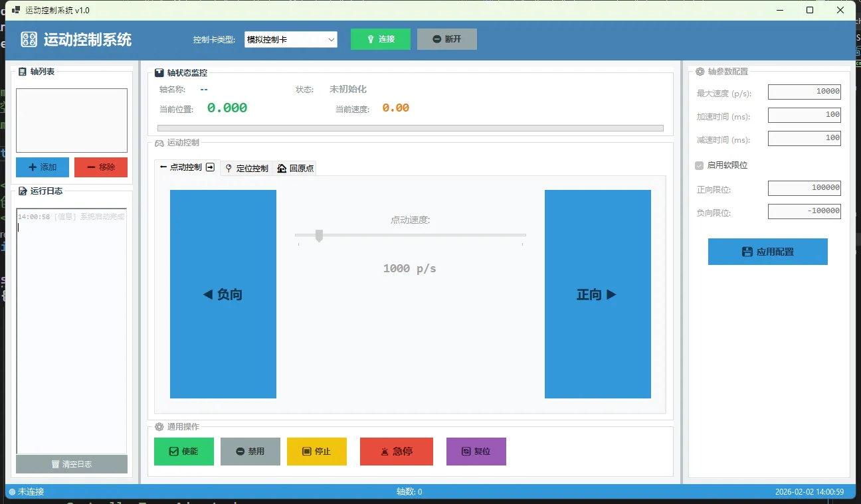
Task: Click the status bar date and time
Action: (809, 492)
